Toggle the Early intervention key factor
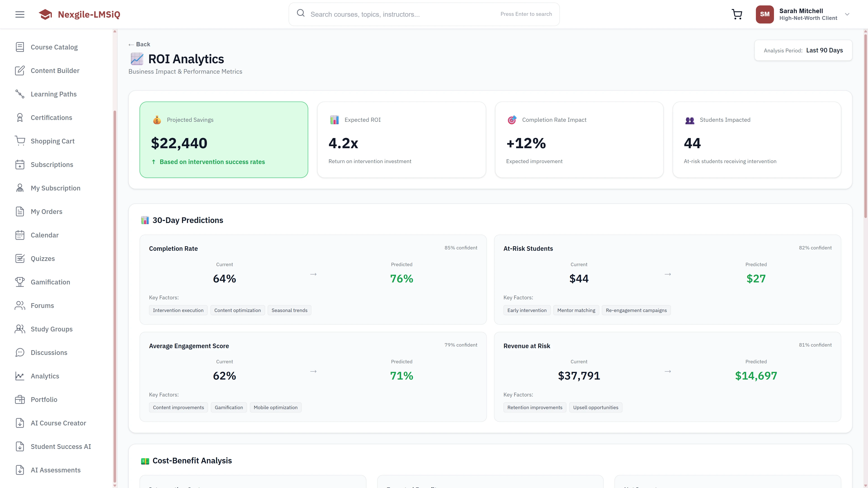 click(x=527, y=310)
